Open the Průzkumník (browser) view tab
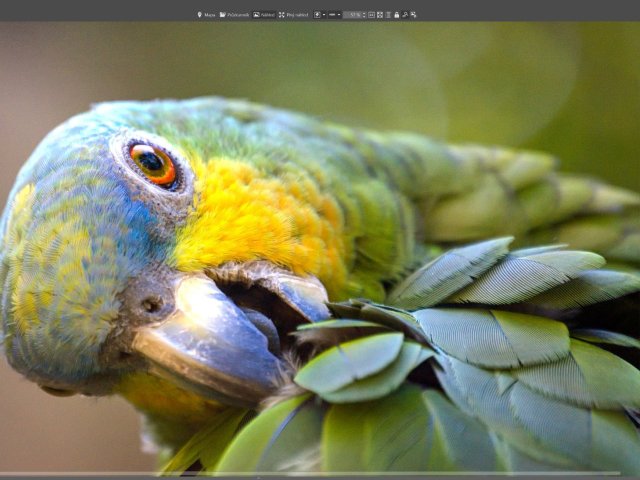Image resolution: width=640 pixels, height=480 pixels. (x=234, y=15)
